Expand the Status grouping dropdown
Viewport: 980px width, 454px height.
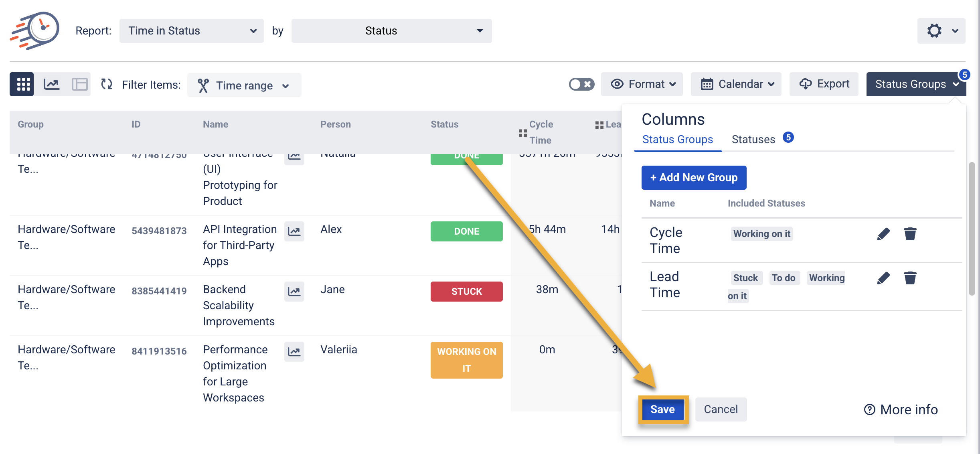click(x=391, y=31)
